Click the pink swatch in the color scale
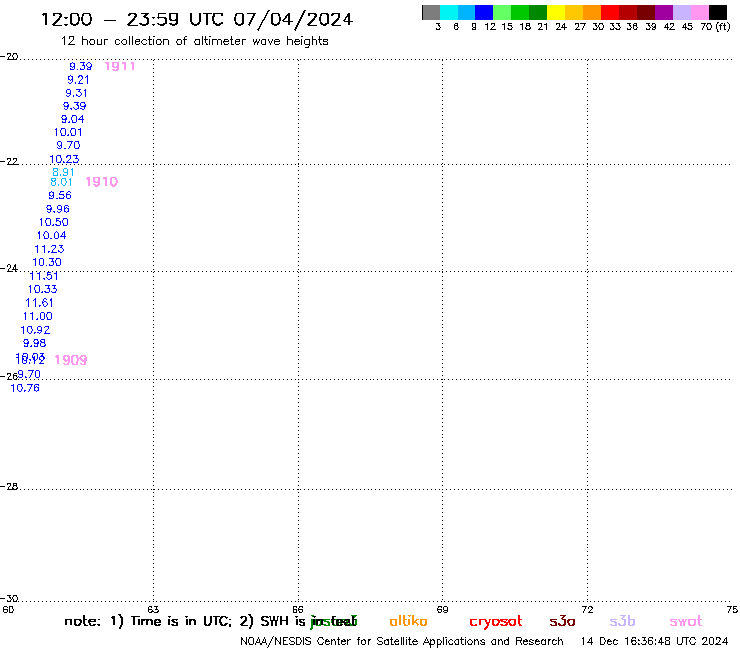740x650 pixels. click(x=700, y=12)
